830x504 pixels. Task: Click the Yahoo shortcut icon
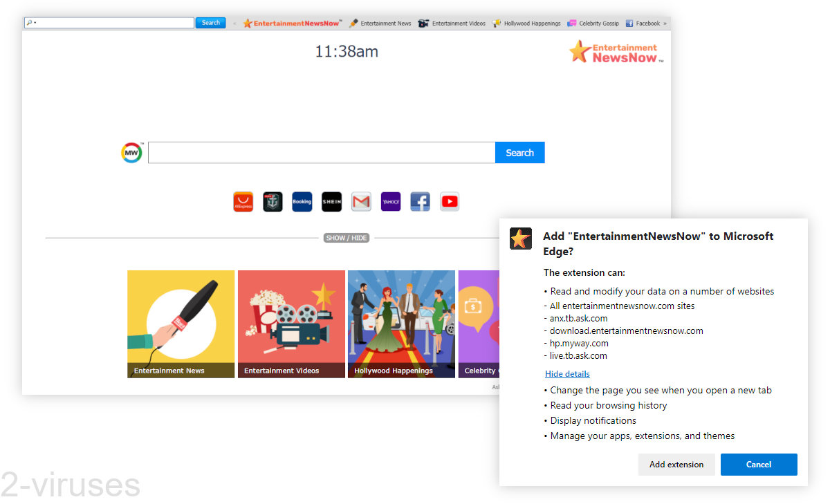[390, 201]
